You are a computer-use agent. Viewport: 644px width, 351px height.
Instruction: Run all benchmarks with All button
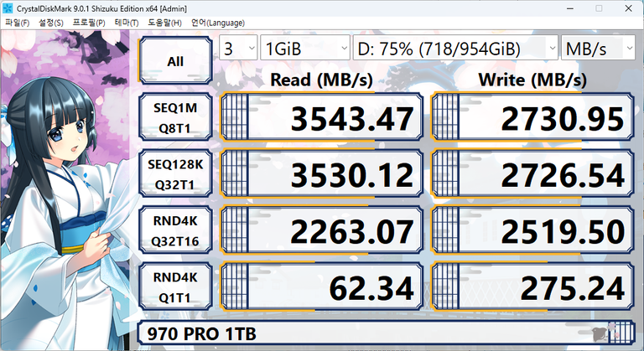click(x=175, y=61)
